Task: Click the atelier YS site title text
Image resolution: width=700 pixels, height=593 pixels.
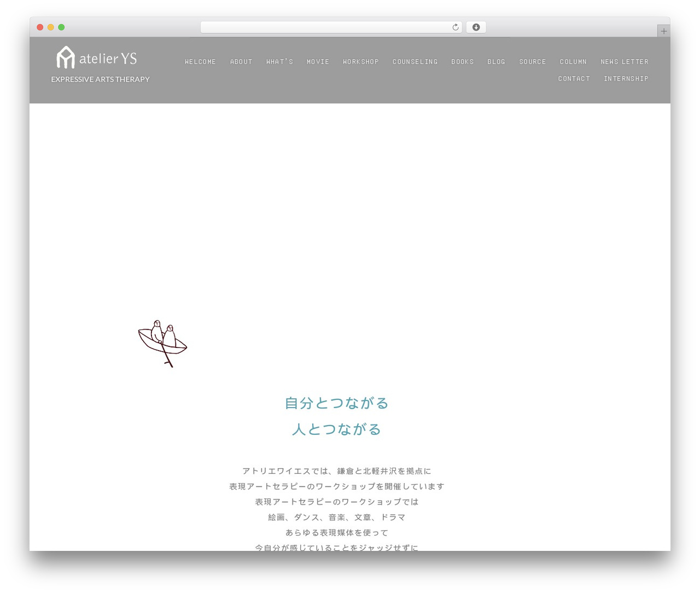Action: 108,59
